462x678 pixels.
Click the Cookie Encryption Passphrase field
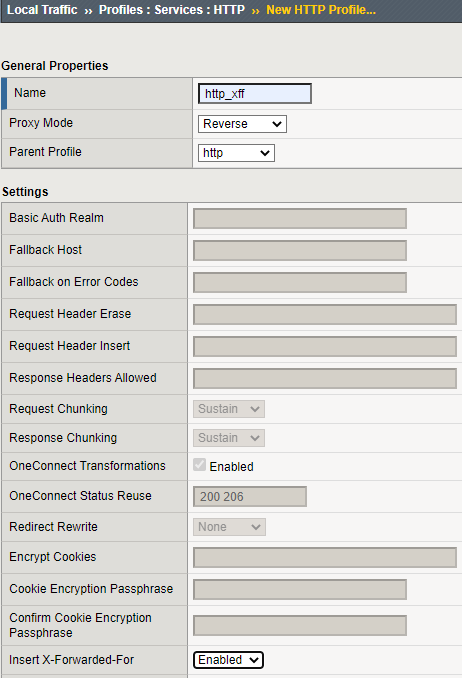[x=300, y=589]
